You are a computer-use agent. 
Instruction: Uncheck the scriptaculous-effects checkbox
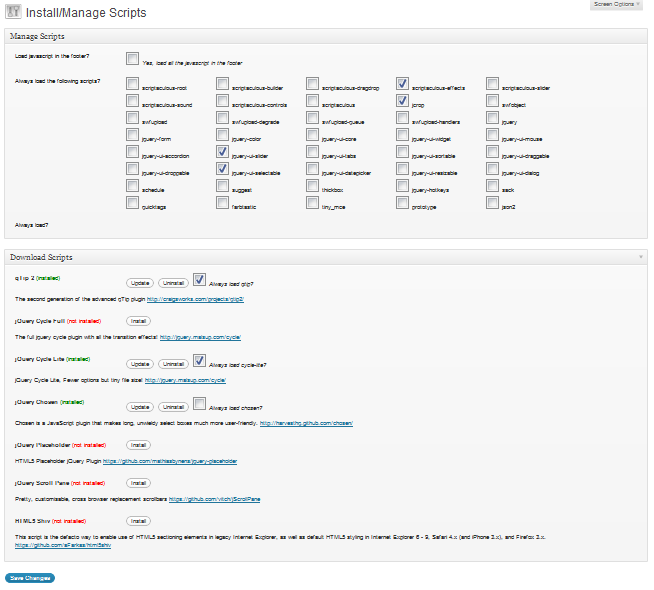click(402, 83)
